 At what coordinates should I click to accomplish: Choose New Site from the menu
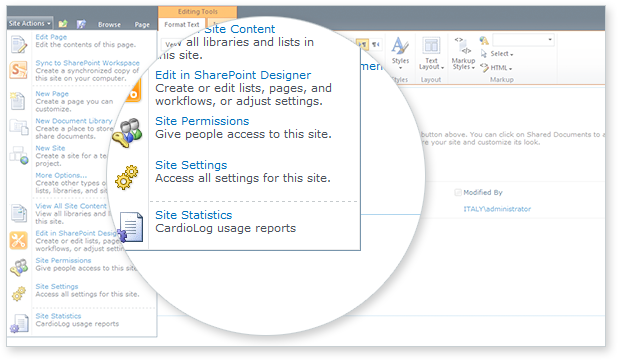pos(50,148)
